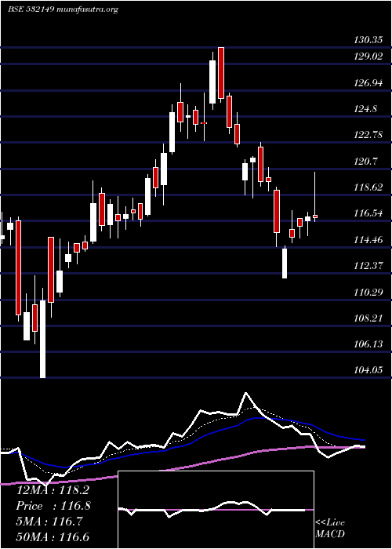Click the 129.02 price level label
Viewport: 392px width, 549px height.
(x=368, y=56)
